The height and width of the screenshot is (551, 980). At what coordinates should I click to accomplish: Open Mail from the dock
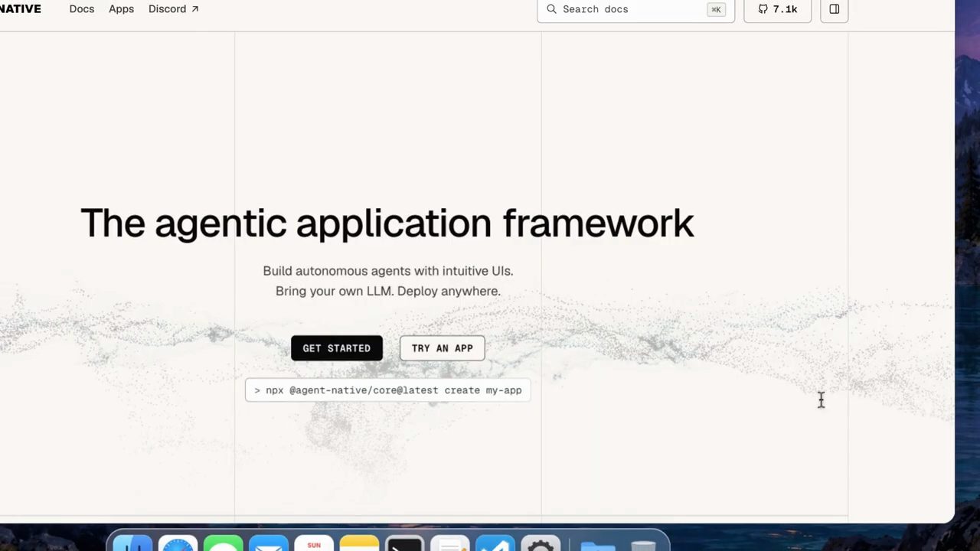pos(268,544)
